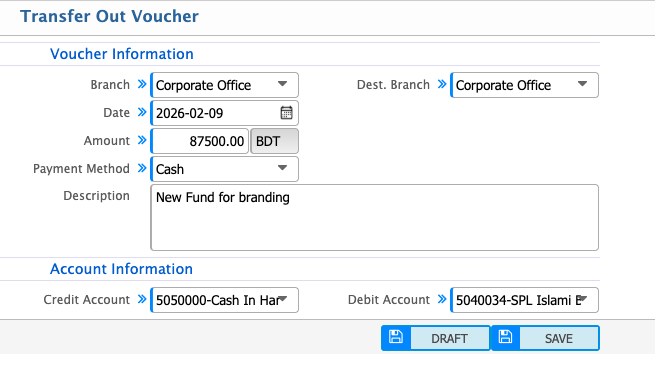This screenshot has height=365, width=655.
Task: Open the Credit Account dropdown
Action: 224,300
